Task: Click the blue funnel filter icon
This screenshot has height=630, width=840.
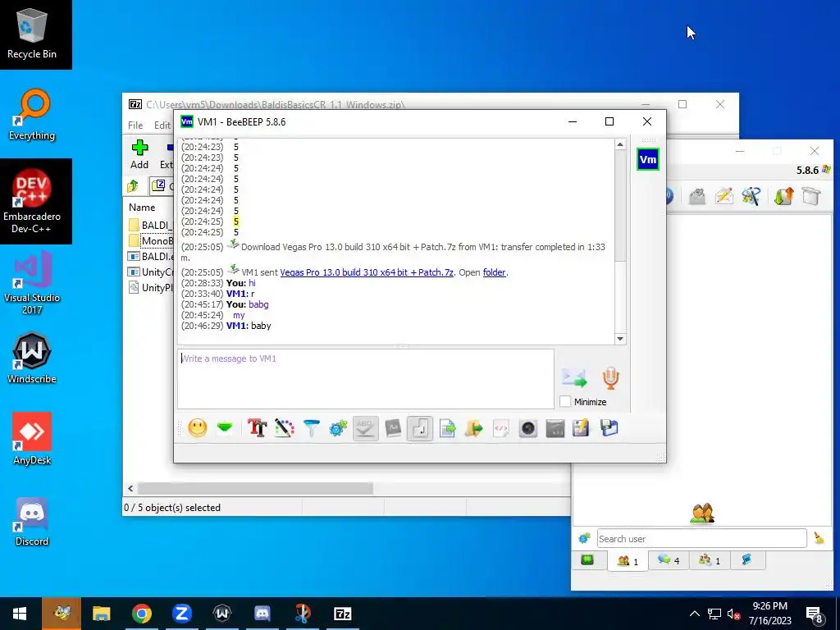Action: pyautogui.click(x=311, y=428)
